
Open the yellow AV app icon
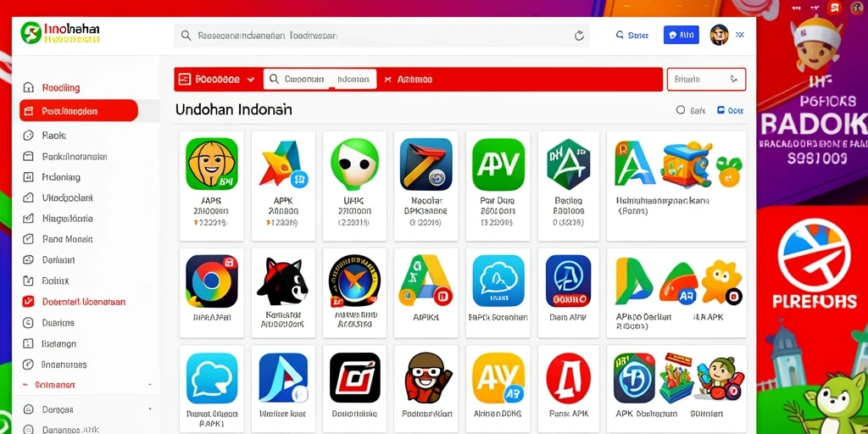coord(498,377)
